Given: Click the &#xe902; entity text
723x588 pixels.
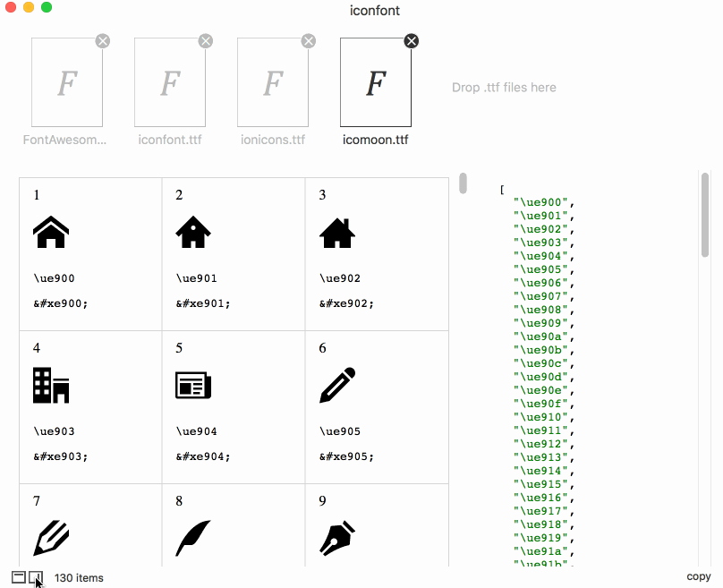Looking at the screenshot, I should (346, 303).
